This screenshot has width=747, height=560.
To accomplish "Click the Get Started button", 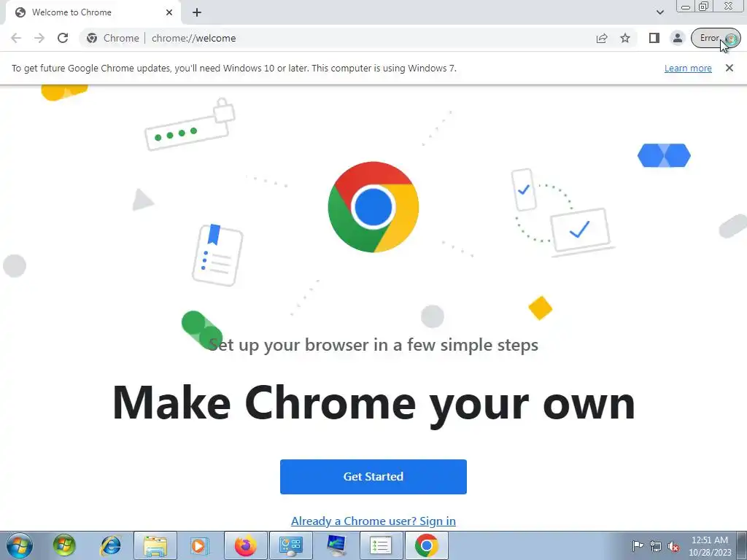I will 373,477.
